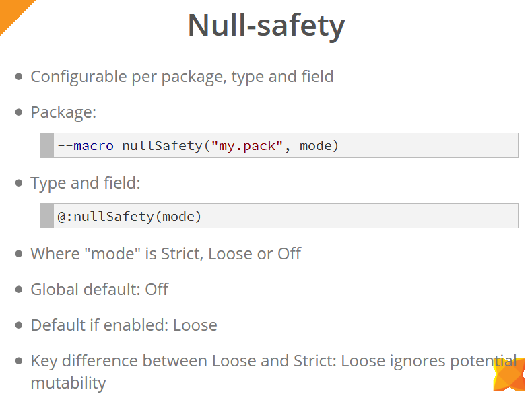
Task: Click the word "mutability" on the last line
Action: coord(68,383)
